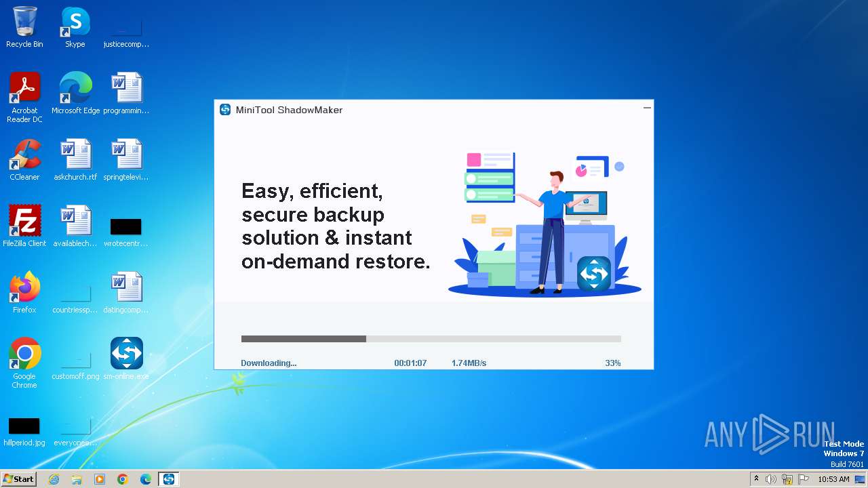This screenshot has width=868, height=488.
Task: Select askchurch.rtf document icon
Action: 75,160
